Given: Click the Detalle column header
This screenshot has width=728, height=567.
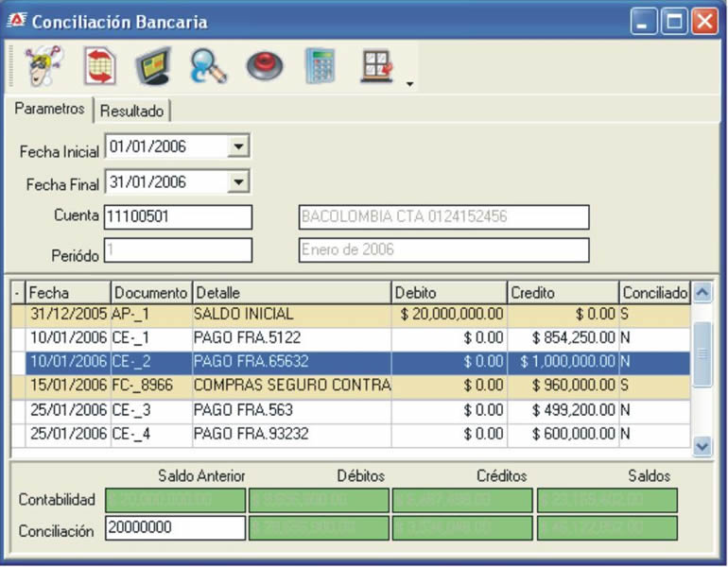Looking at the screenshot, I should point(292,293).
